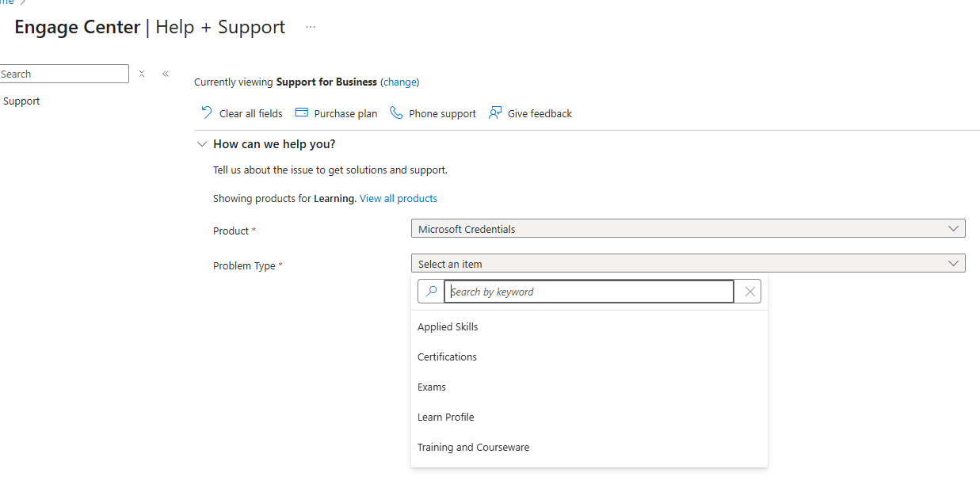Screen dimensions: 980x492
Task: Open the View all products link
Action: click(398, 198)
